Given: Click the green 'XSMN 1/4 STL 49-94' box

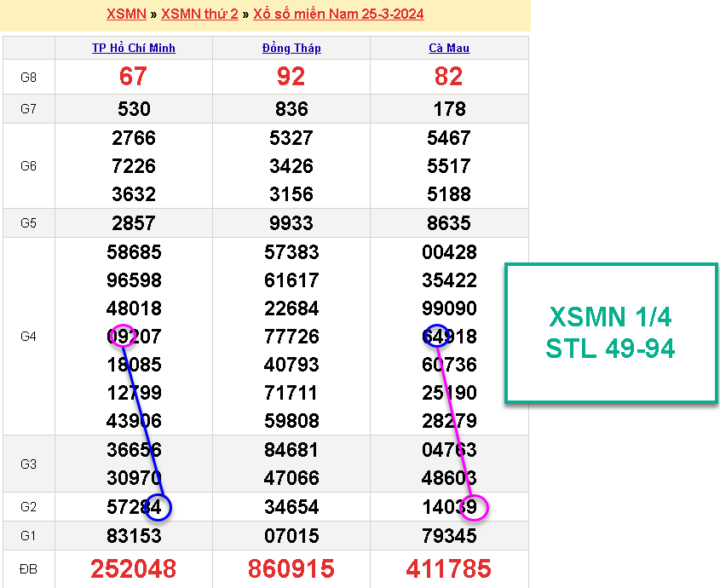Looking at the screenshot, I should 610,333.
